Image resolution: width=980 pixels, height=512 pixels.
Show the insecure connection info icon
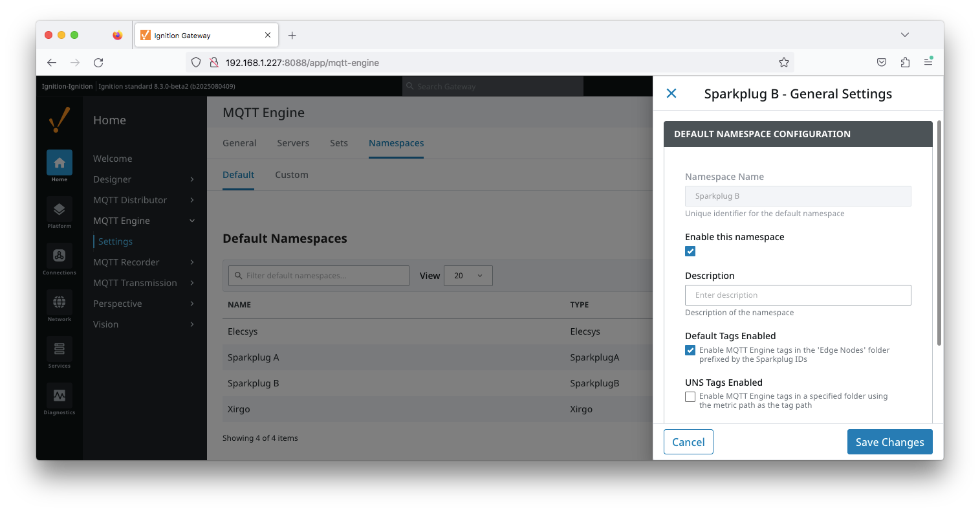click(x=213, y=62)
